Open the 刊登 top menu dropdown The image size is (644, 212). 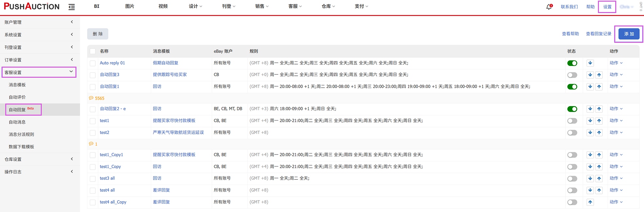click(228, 6)
